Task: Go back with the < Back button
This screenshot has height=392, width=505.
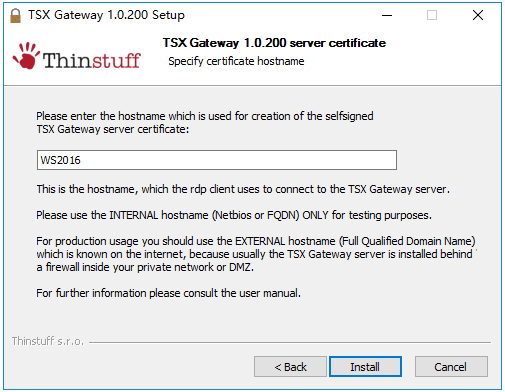Action: click(x=290, y=367)
